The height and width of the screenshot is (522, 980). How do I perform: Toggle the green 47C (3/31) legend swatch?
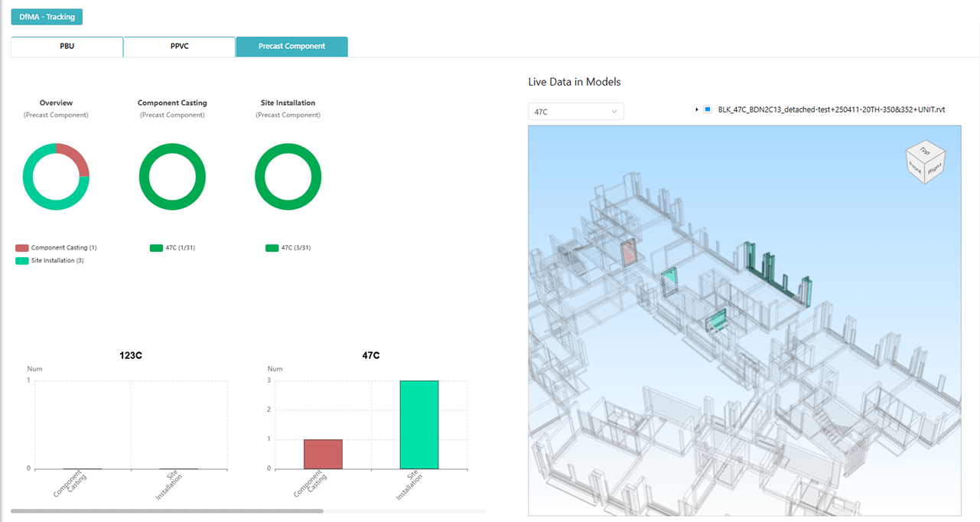pyautogui.click(x=272, y=248)
